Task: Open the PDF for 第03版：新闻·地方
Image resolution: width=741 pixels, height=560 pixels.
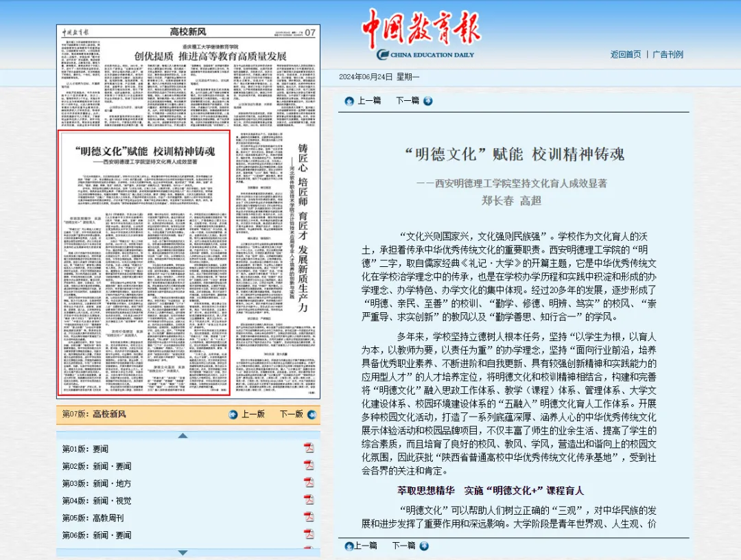Action: 309,480
